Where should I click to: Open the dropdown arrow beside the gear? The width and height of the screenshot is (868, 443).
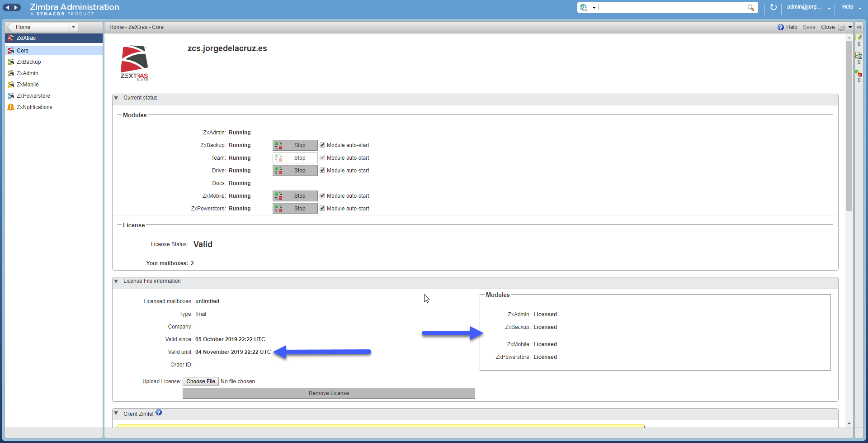[x=850, y=27]
